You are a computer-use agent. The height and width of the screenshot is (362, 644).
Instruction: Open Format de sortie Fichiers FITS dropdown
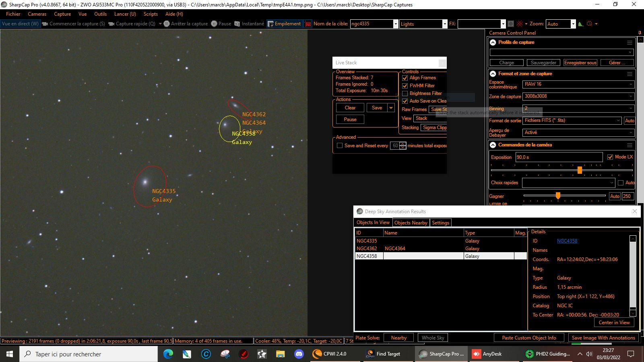pyautogui.click(x=572, y=121)
